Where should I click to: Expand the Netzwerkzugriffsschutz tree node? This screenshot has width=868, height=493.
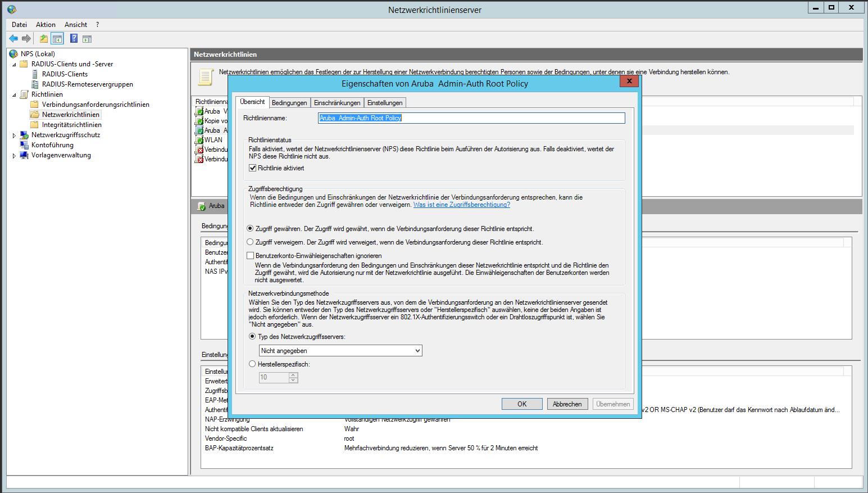(14, 135)
